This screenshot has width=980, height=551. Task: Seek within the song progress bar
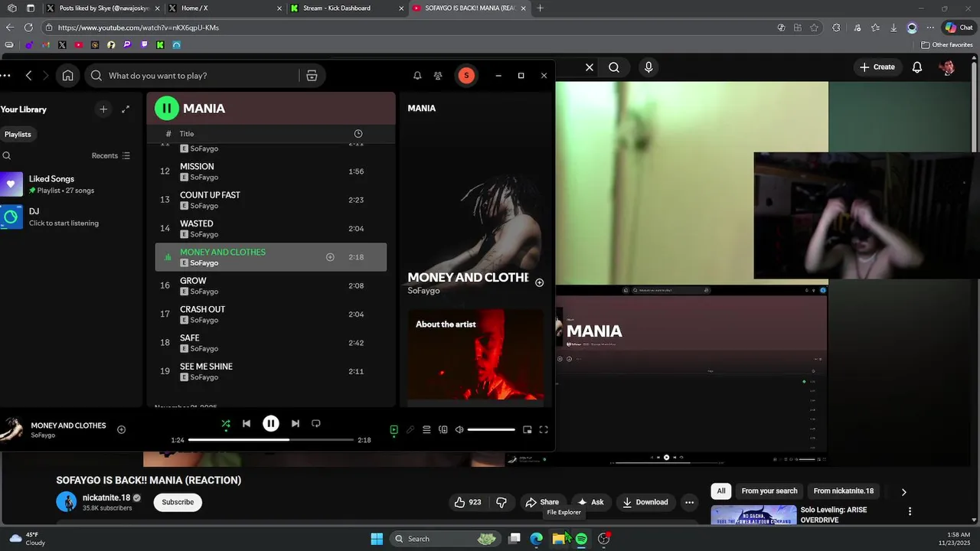(x=271, y=440)
